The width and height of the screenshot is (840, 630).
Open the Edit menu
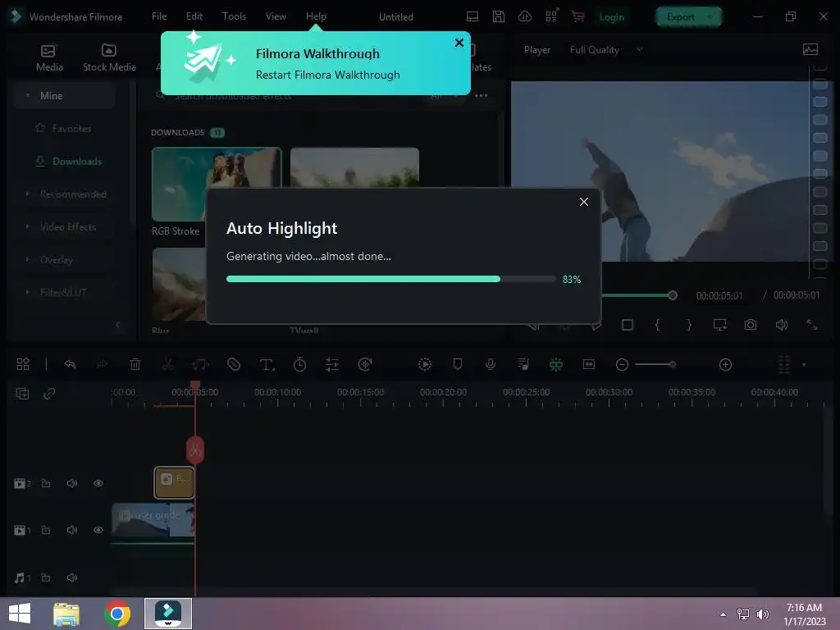(x=194, y=16)
